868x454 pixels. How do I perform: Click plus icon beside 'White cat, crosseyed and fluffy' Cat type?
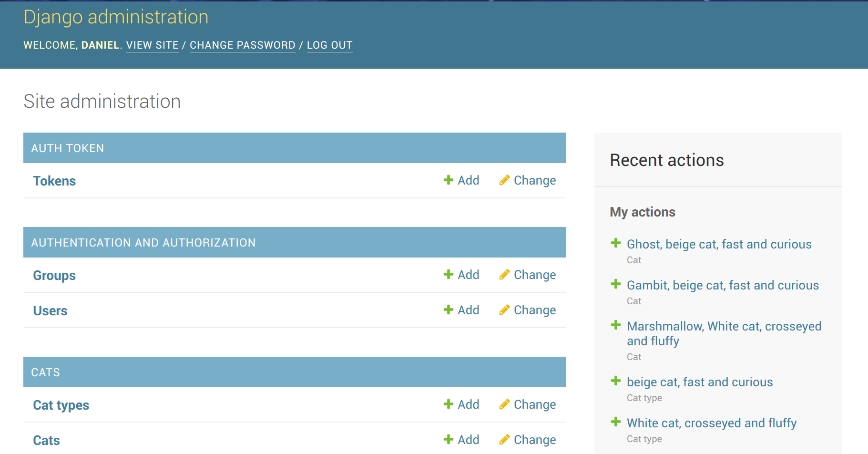pyautogui.click(x=616, y=422)
